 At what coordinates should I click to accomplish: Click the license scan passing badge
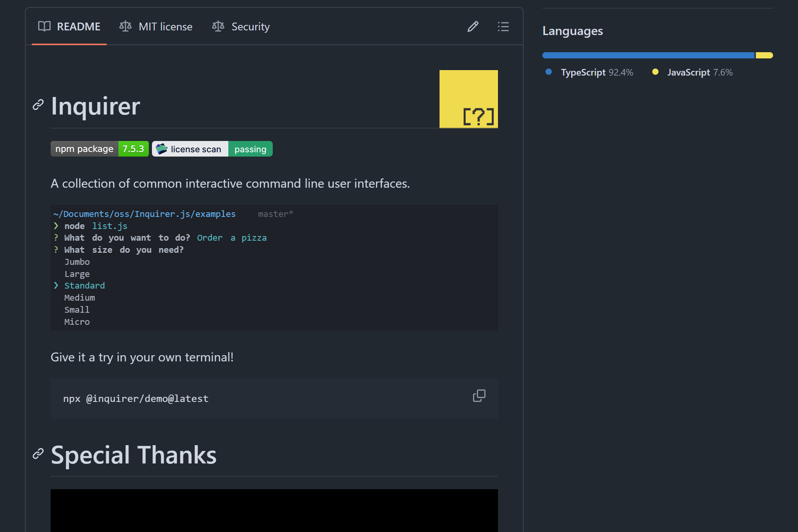pos(212,148)
